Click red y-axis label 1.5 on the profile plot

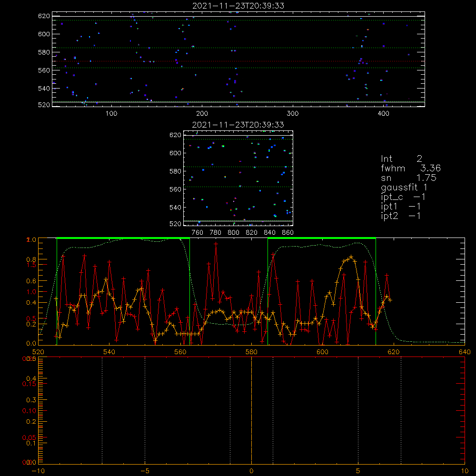point(31,265)
